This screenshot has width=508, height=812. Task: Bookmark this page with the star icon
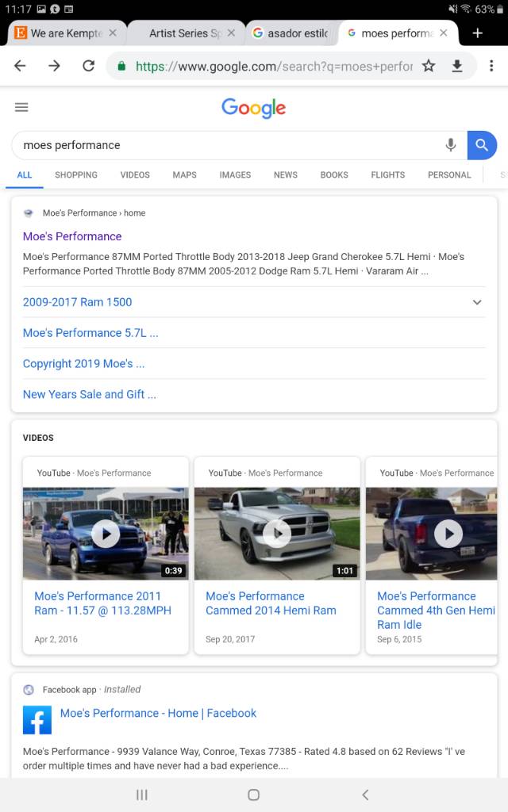pyautogui.click(x=428, y=66)
